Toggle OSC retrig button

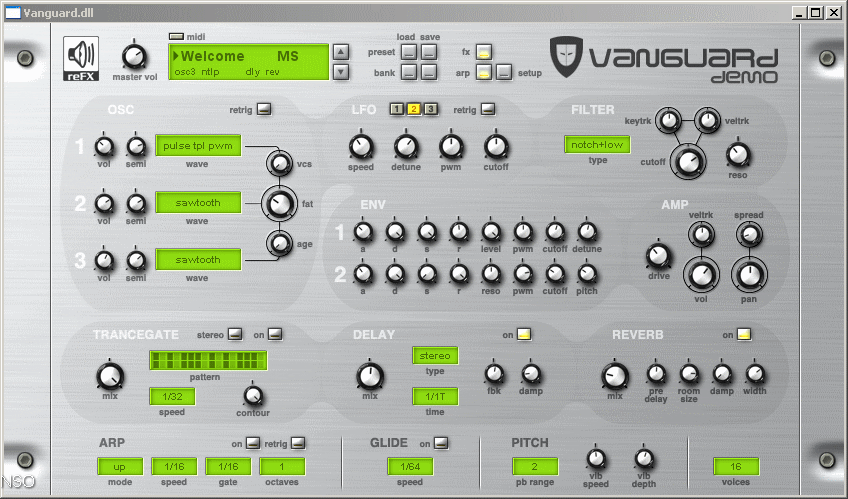(264, 109)
